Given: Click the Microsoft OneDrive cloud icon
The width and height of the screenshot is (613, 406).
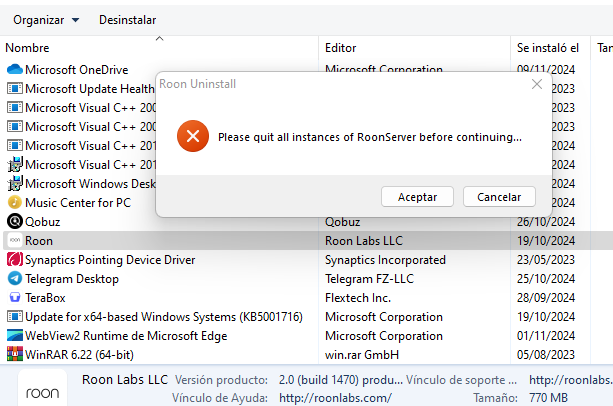Looking at the screenshot, I should (15, 70).
